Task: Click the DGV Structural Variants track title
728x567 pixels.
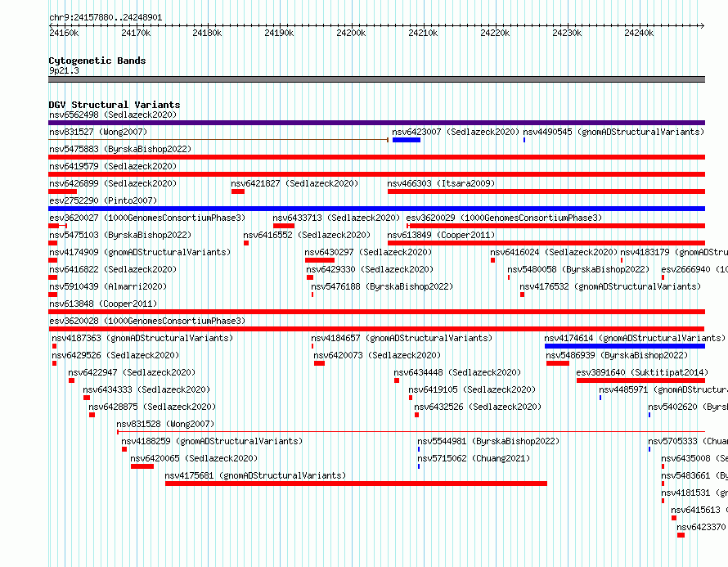Action: pyautogui.click(x=115, y=105)
